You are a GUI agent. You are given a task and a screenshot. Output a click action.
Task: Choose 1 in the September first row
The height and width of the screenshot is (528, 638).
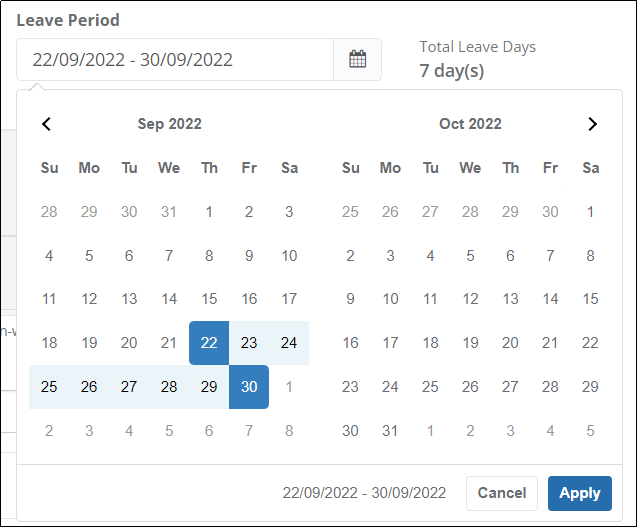pyautogui.click(x=209, y=212)
